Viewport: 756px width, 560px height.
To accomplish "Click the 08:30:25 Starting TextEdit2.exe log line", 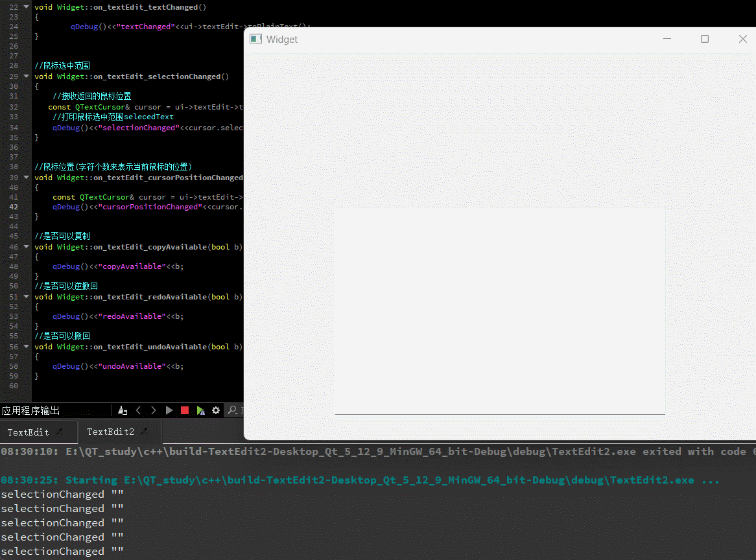I will [360, 480].
